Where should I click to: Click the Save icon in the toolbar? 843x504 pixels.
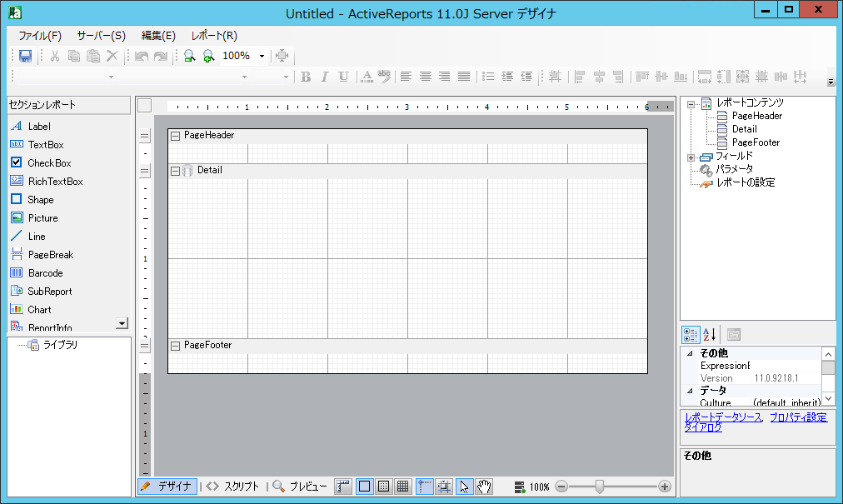pos(25,56)
